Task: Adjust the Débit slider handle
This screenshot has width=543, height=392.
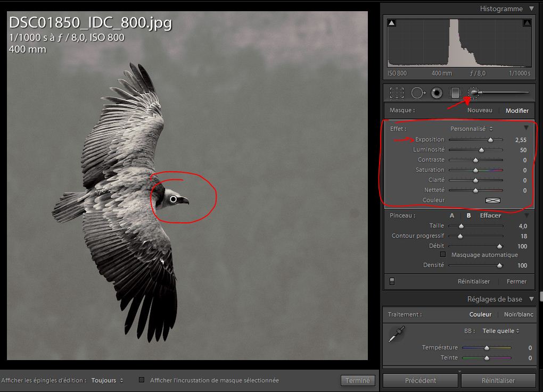Action: point(499,246)
